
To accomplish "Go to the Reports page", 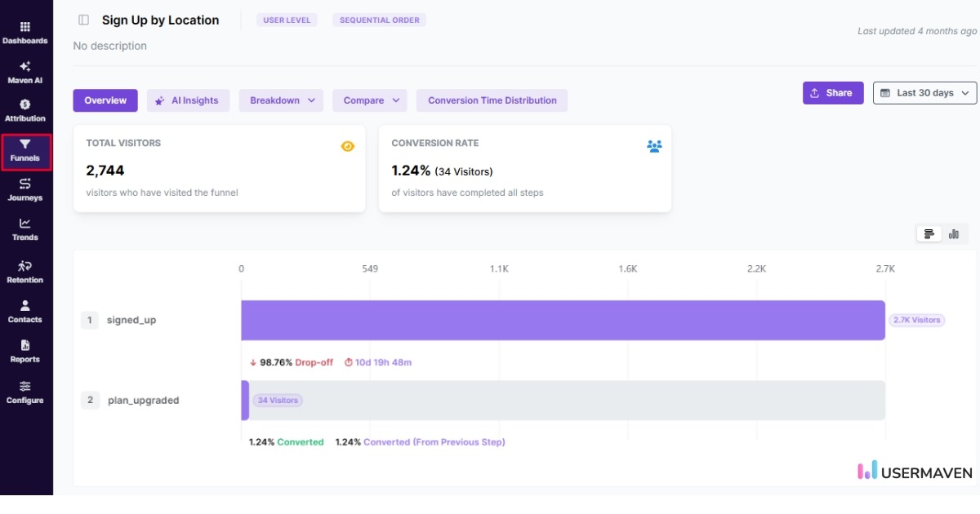I will 25,352.
